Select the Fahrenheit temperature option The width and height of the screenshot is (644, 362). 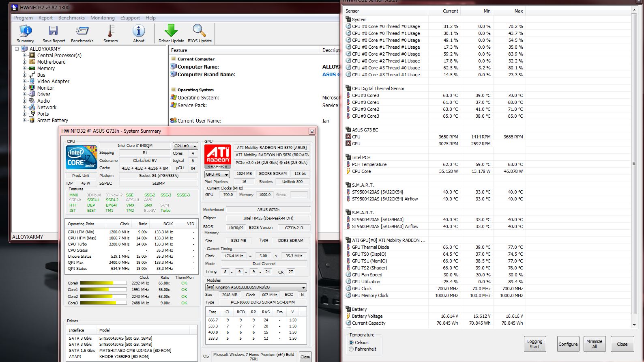point(351,349)
